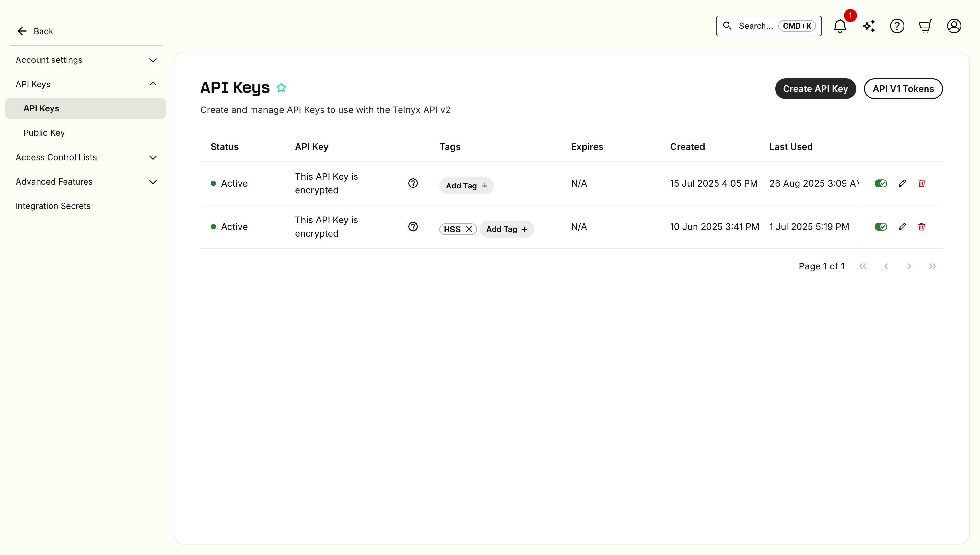Open the help question mark icon
The image size is (980, 555).
coord(897,26)
